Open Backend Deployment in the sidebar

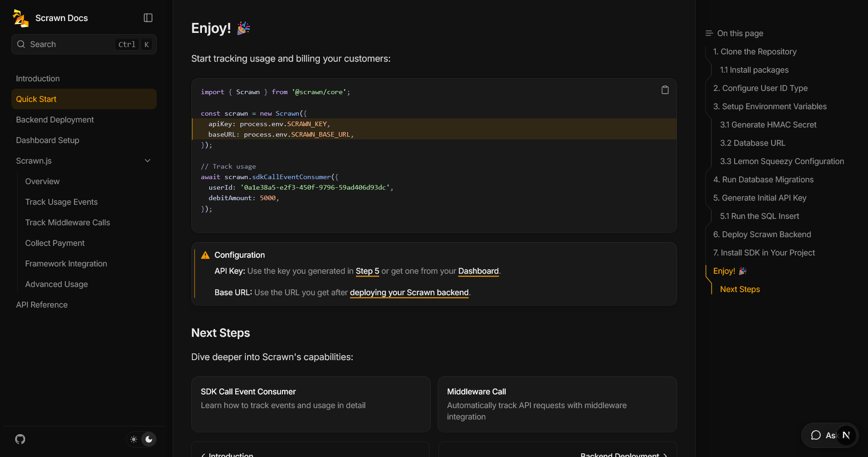point(55,120)
